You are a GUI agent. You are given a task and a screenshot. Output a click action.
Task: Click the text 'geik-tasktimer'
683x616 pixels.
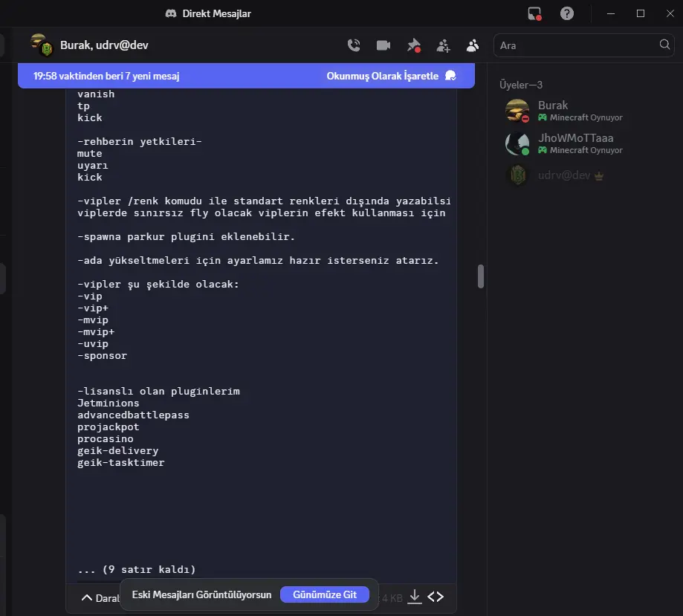pyautogui.click(x=120, y=462)
